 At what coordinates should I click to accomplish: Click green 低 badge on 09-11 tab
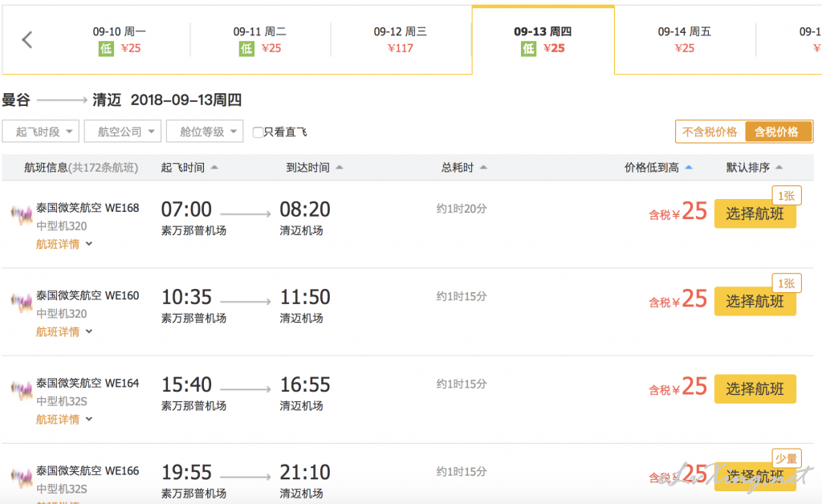246,49
